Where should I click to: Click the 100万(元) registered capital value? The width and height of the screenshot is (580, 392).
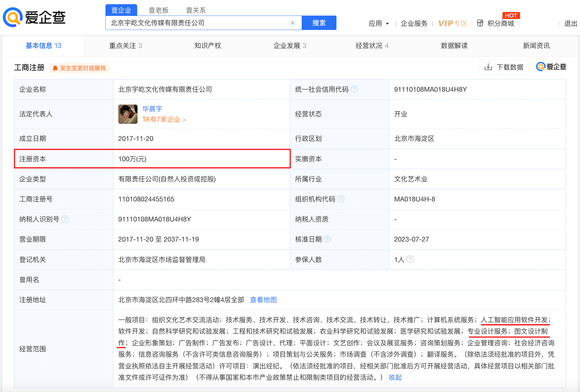132,159
